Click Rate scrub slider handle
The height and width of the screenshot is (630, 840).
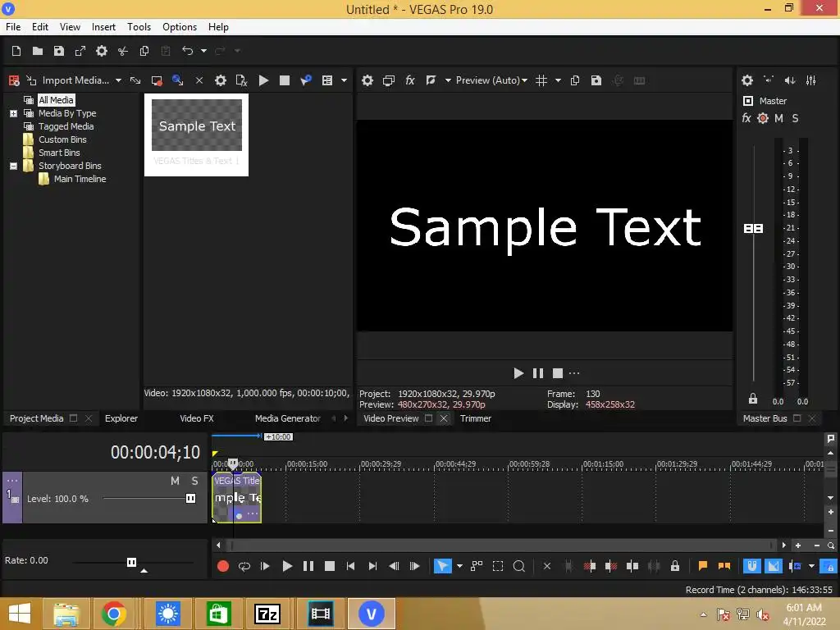click(131, 562)
